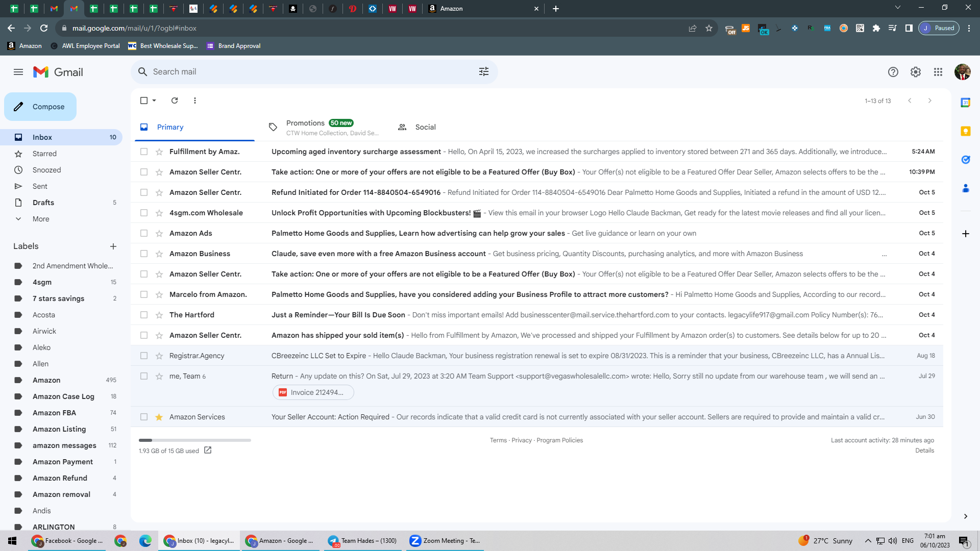980x551 pixels.
Task: Select the Marcelo from Amazon email checkbox
Action: point(144,294)
